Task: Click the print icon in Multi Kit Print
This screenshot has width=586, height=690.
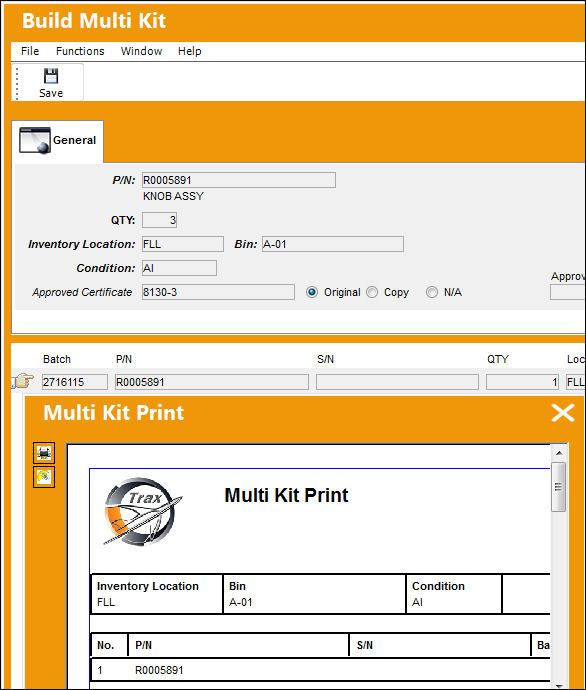Action: tap(44, 453)
